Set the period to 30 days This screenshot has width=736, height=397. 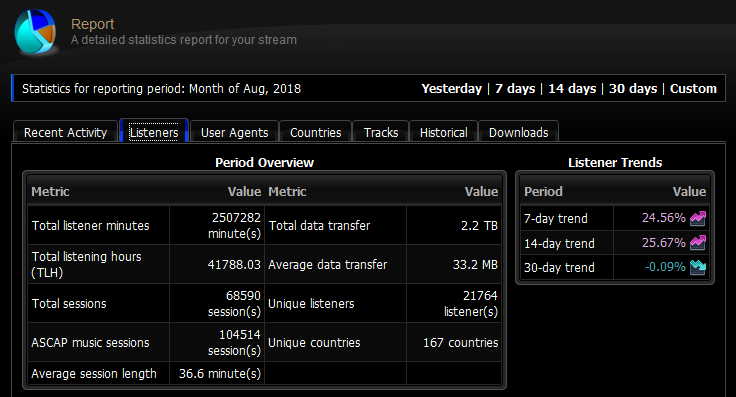pos(633,89)
